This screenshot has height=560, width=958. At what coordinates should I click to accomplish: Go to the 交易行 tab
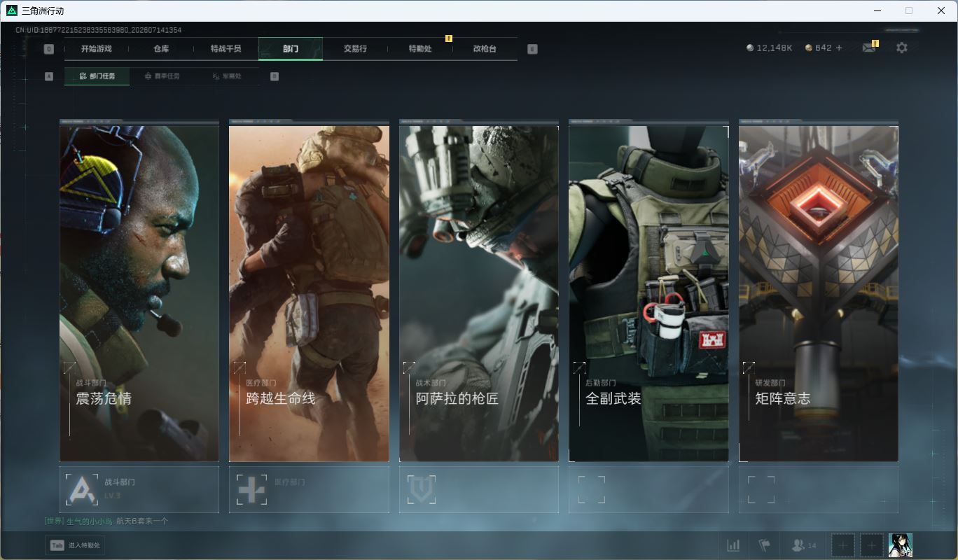355,49
